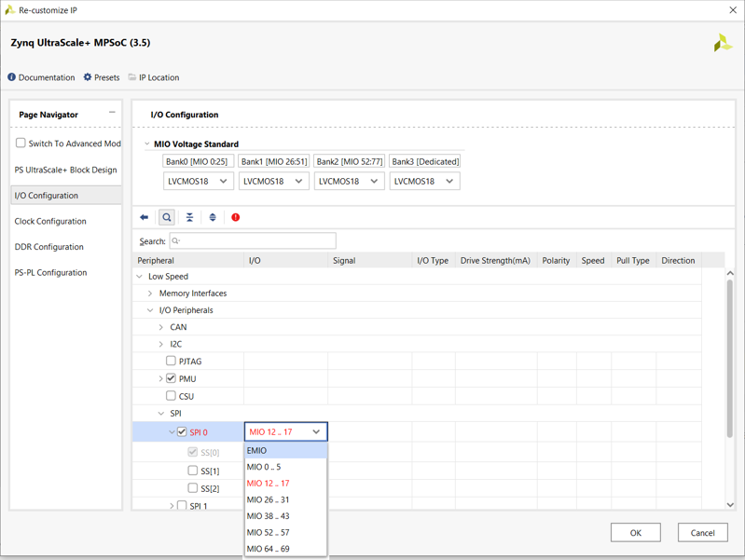Uncheck the SPI 0 checkbox
Image resolution: width=745 pixels, height=560 pixels.
(182, 432)
